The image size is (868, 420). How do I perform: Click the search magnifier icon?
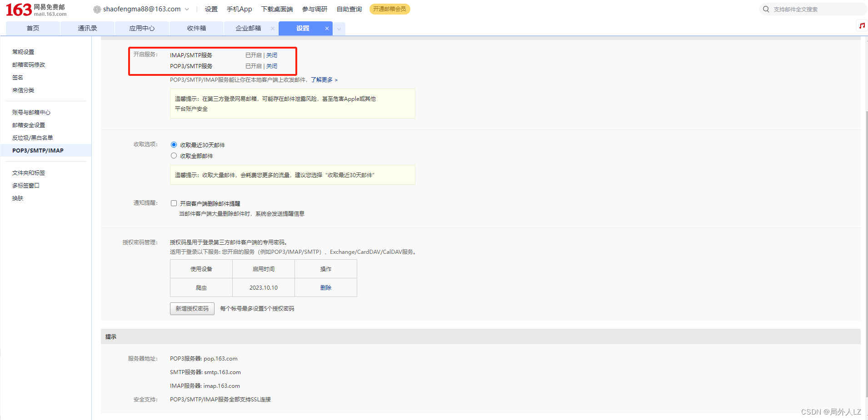coord(766,9)
